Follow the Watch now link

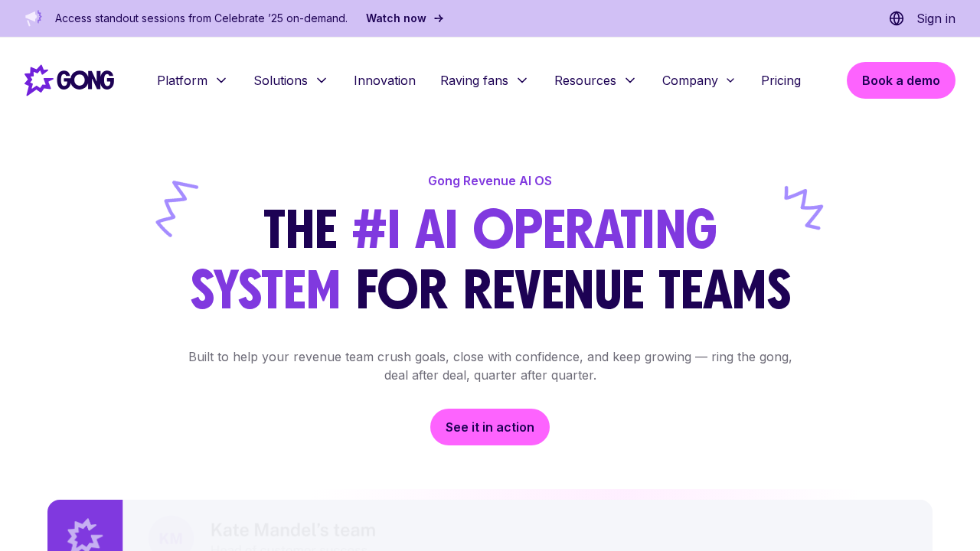(x=396, y=18)
